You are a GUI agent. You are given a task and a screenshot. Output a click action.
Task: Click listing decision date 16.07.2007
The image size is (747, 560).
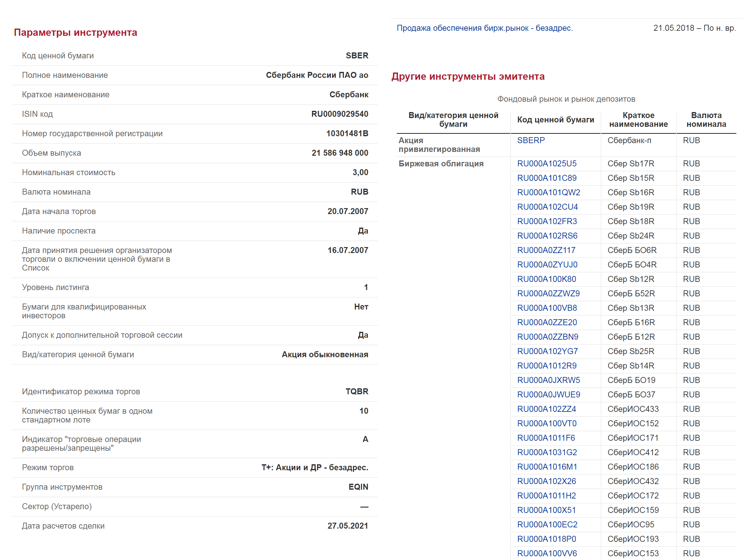(347, 250)
